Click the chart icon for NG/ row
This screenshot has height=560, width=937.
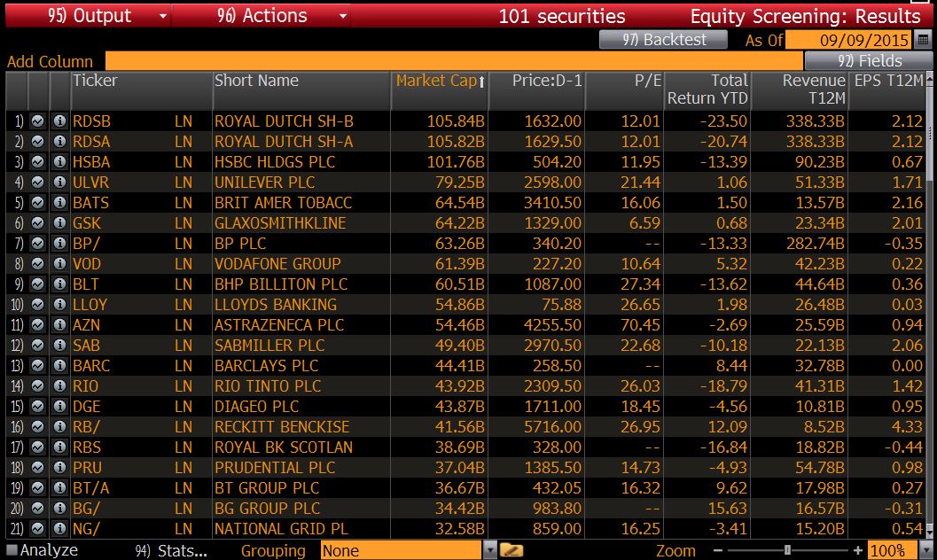(38, 529)
